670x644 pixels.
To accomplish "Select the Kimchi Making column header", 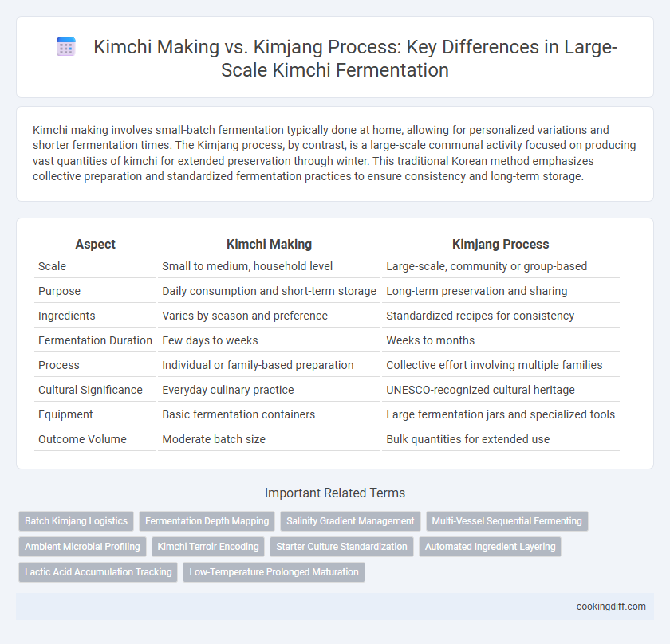I will pos(270,244).
